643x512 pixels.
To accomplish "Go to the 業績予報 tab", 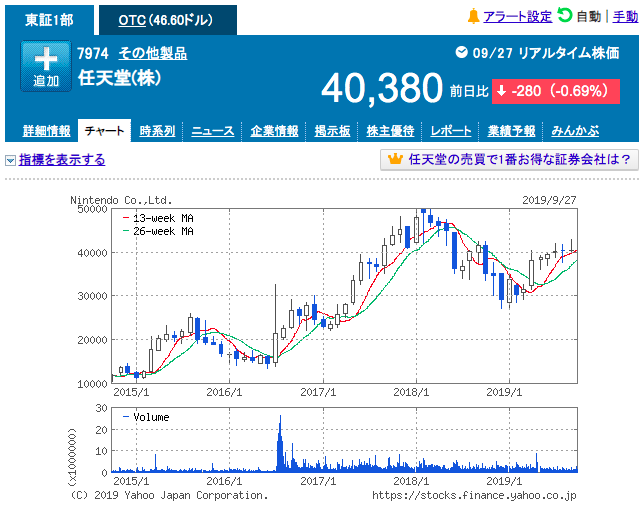I will (x=511, y=131).
